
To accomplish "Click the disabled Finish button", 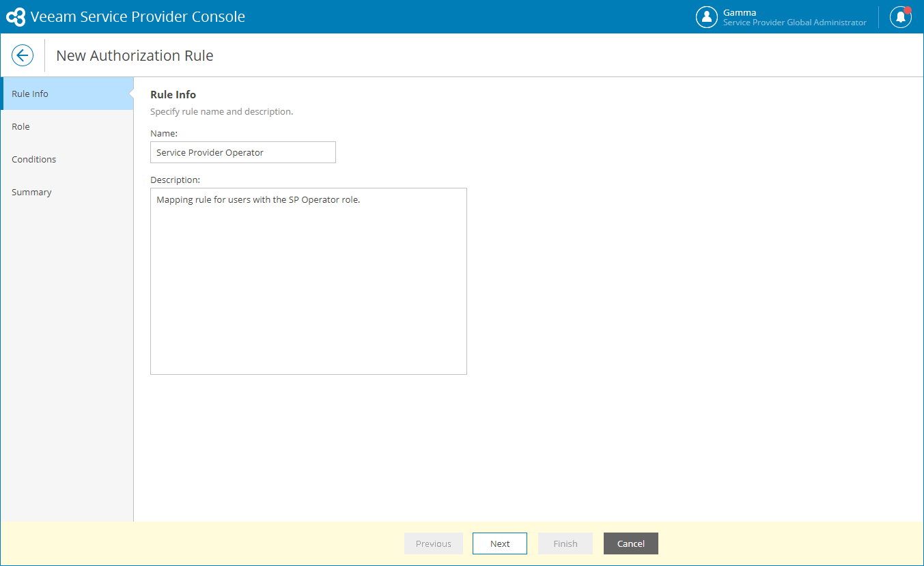I will (x=565, y=543).
